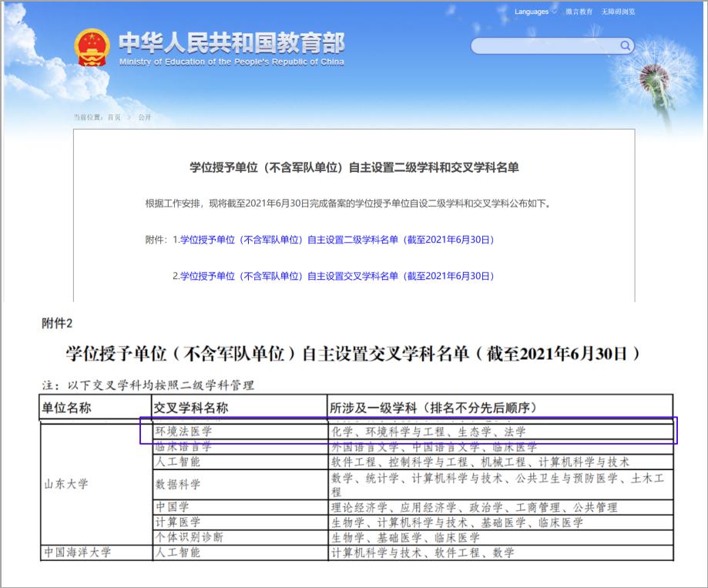Click the 交叉学科名称 column header
Image resolution: width=708 pixels, height=588 pixels.
click(x=240, y=408)
